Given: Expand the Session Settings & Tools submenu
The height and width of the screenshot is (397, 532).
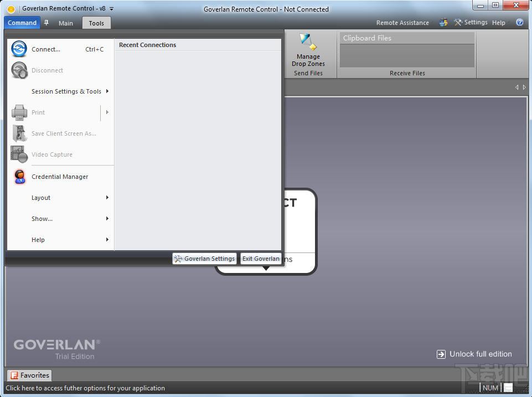Looking at the screenshot, I should [107, 91].
